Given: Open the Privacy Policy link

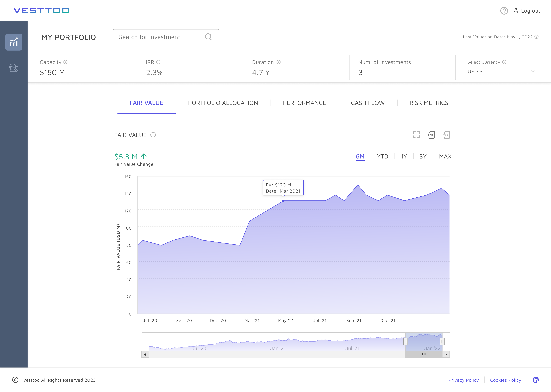Looking at the screenshot, I should (x=463, y=380).
